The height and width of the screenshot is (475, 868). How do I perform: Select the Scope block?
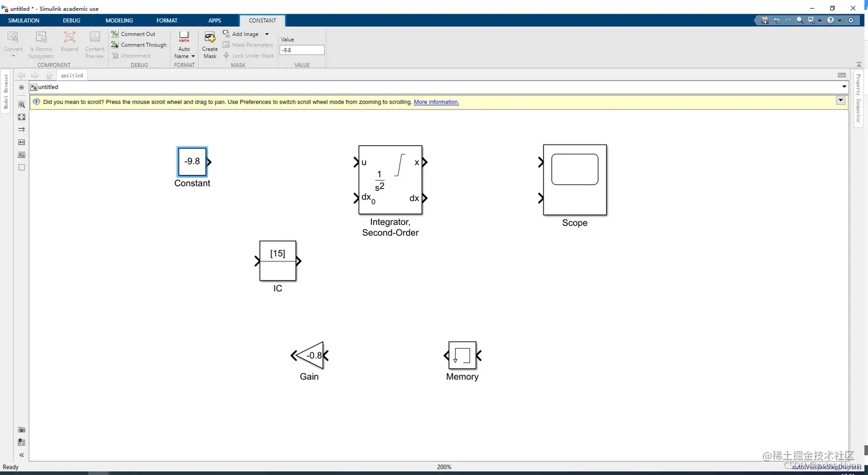click(x=575, y=180)
